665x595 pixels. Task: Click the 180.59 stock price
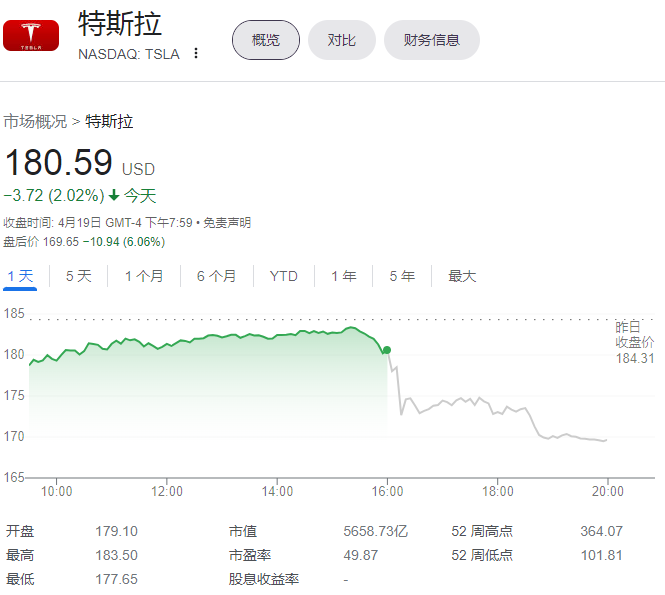click(58, 163)
